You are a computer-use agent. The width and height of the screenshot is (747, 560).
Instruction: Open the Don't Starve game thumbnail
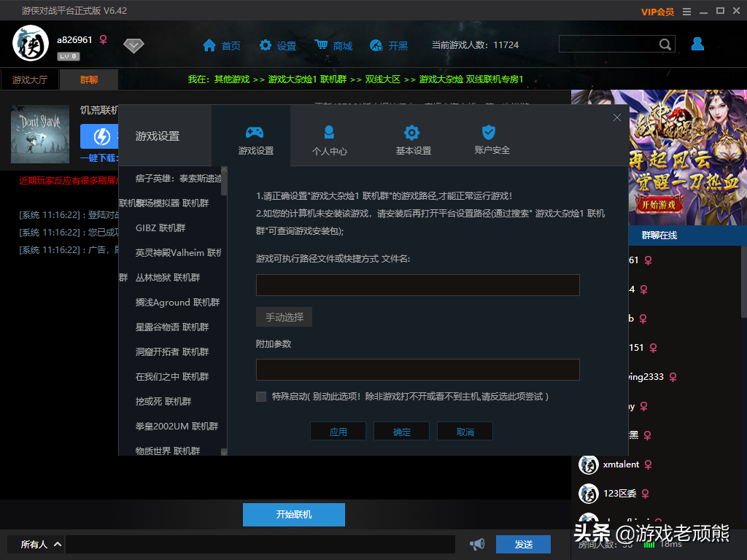coord(40,134)
